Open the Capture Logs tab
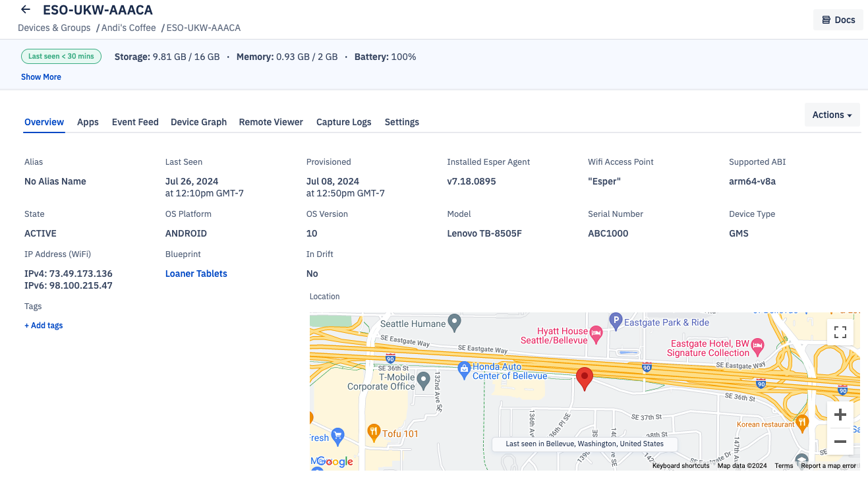Viewport: 868px width, 493px height. click(x=344, y=122)
